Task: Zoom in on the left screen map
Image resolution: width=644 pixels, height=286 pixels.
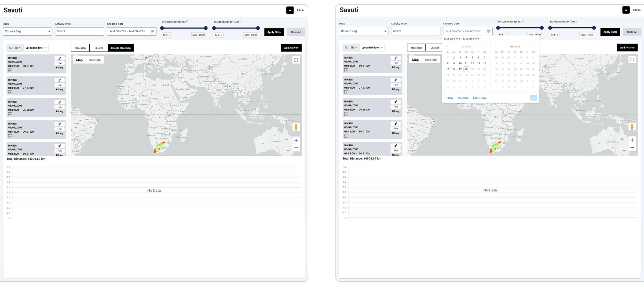Action: (x=296, y=140)
